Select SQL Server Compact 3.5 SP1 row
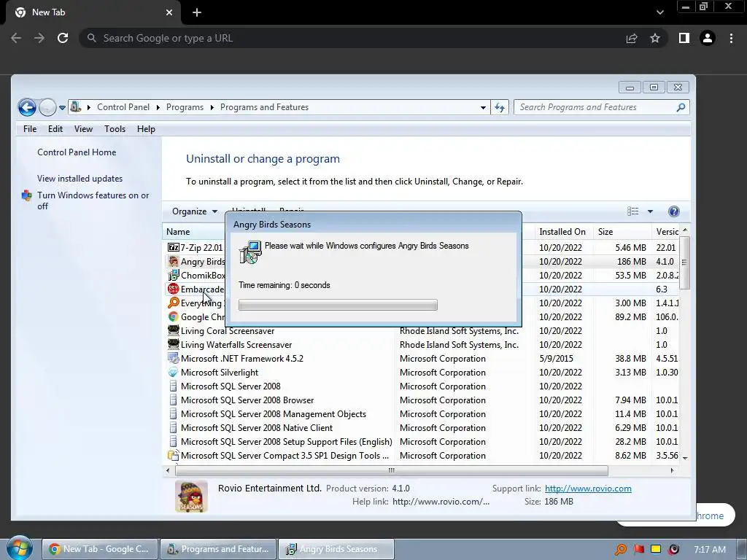The height and width of the screenshot is (560, 747). (422, 456)
